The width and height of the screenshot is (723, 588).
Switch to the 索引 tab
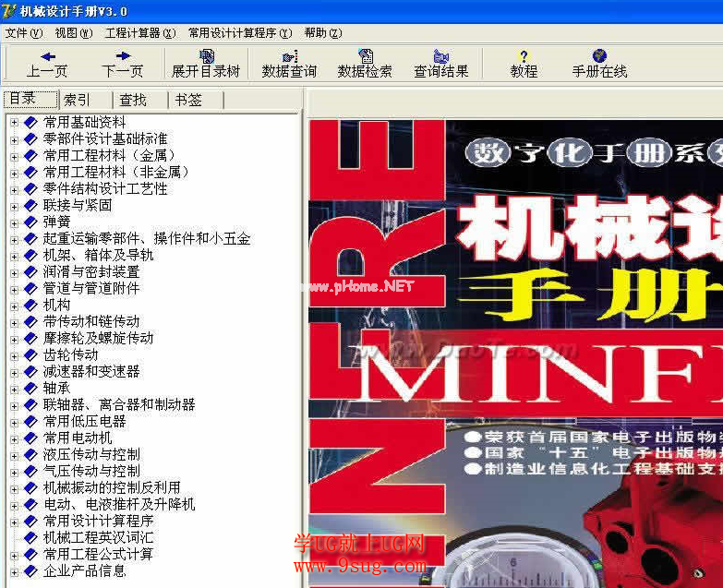[86, 100]
